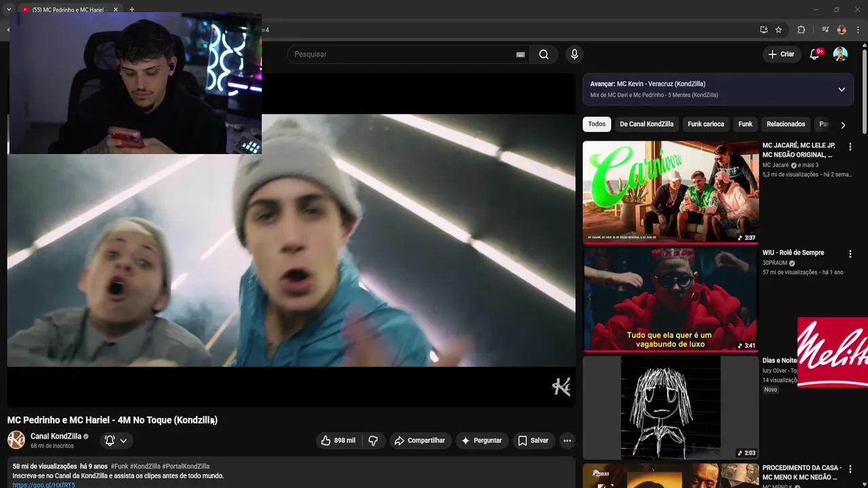Open the browser extensions puzzle icon
The height and width of the screenshot is (488, 868).
click(x=801, y=30)
